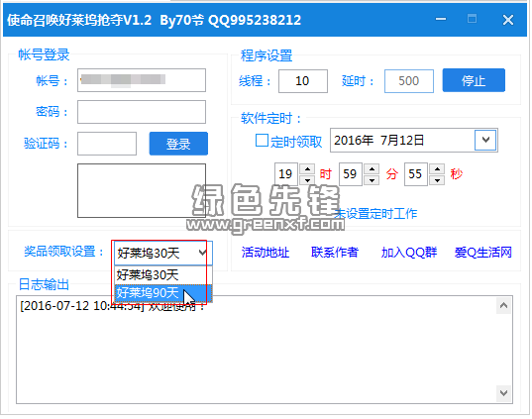532x419 pixels.
Task: Open the 联系作者 link
Action: (x=335, y=253)
